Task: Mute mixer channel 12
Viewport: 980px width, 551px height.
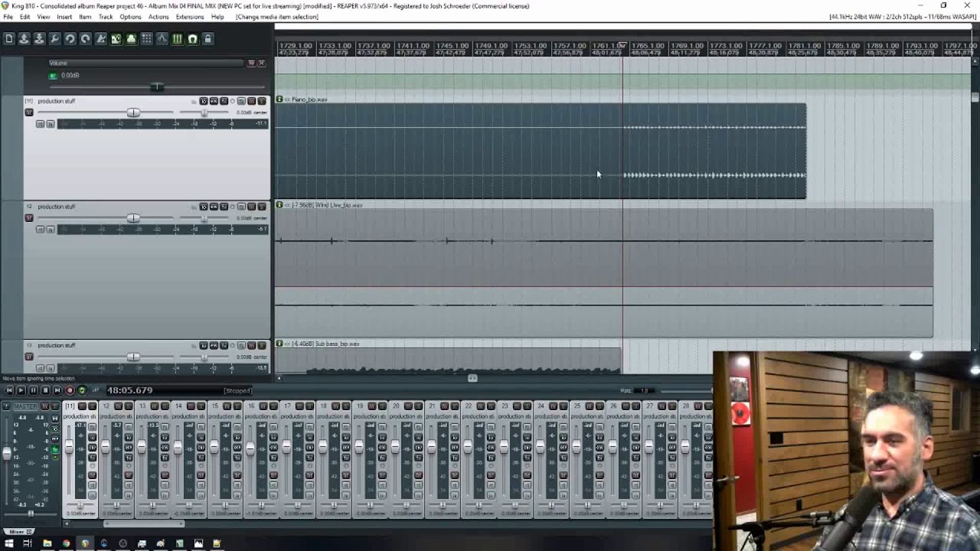Action: pos(119,406)
